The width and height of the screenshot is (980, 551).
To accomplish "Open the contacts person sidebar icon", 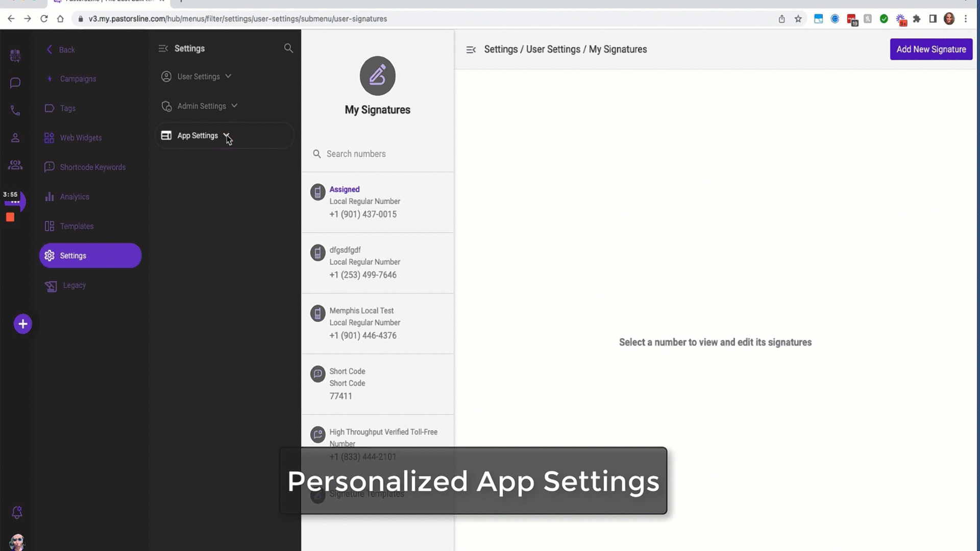I will [x=15, y=138].
